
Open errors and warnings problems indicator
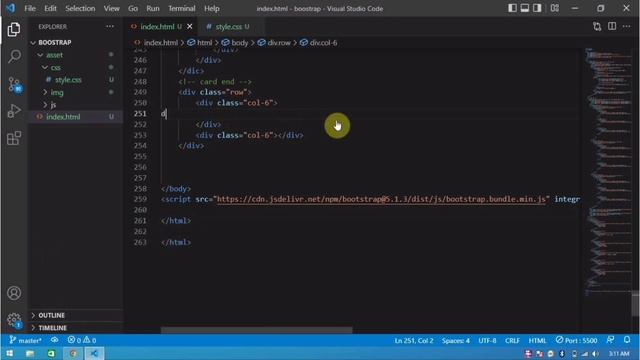coord(82,340)
